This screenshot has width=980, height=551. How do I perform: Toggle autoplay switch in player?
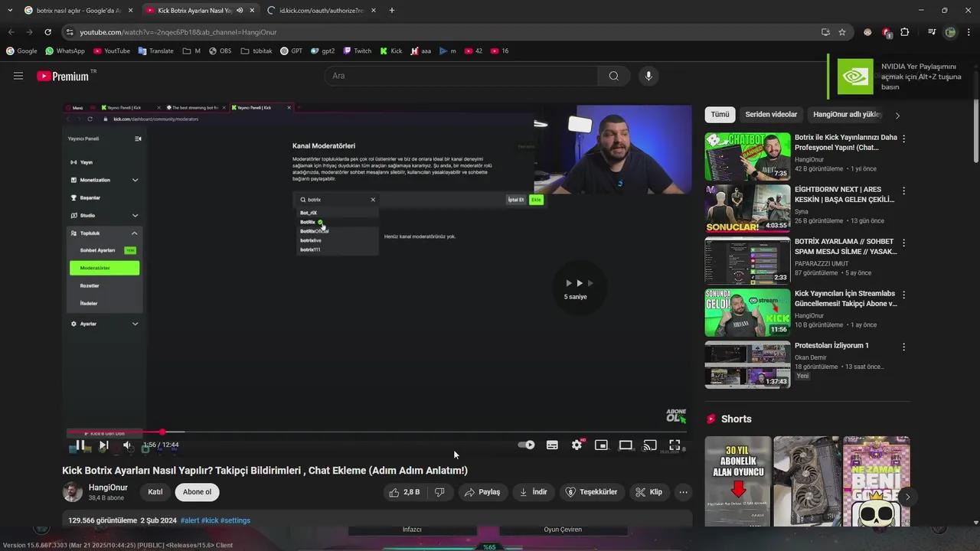[x=527, y=445]
